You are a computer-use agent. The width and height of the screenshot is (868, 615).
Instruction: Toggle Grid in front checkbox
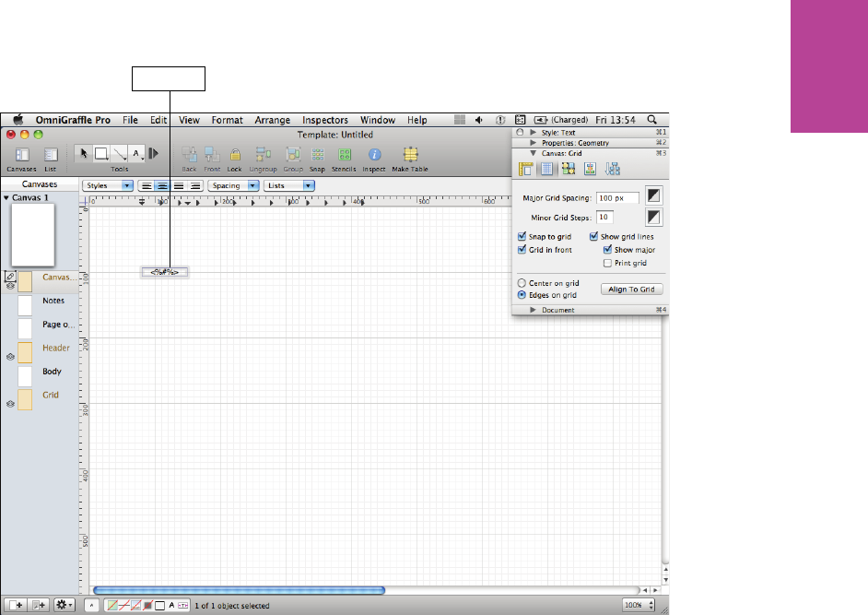click(x=522, y=250)
